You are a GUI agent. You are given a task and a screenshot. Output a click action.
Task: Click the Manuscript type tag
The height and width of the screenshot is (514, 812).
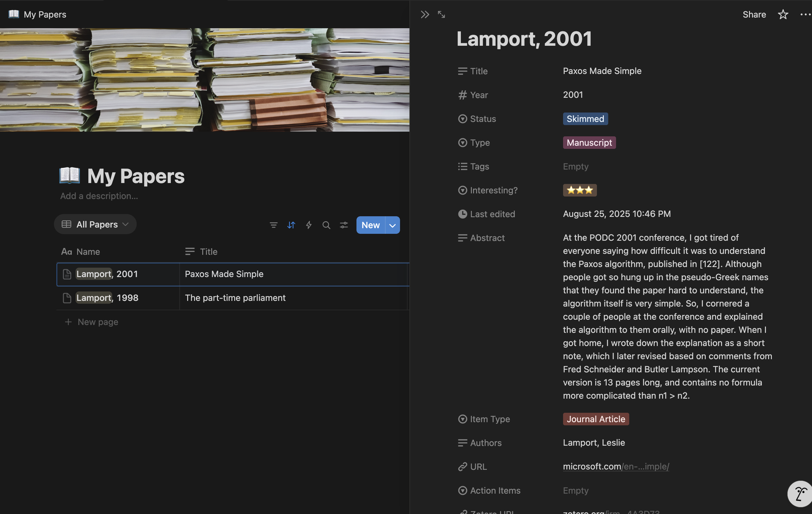point(589,143)
